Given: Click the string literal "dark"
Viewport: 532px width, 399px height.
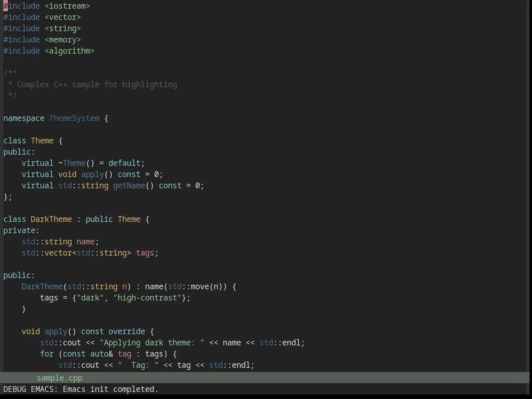Looking at the screenshot, I should coord(90,298).
